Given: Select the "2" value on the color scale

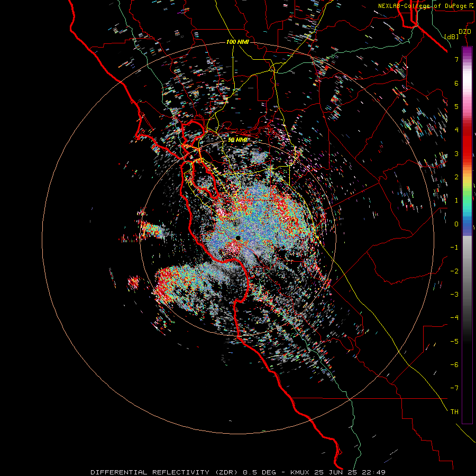Looking at the screenshot, I should point(456,177).
